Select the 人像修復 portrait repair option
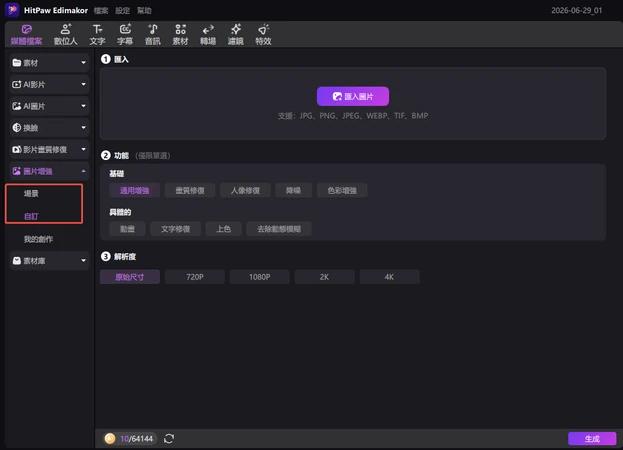 click(245, 191)
